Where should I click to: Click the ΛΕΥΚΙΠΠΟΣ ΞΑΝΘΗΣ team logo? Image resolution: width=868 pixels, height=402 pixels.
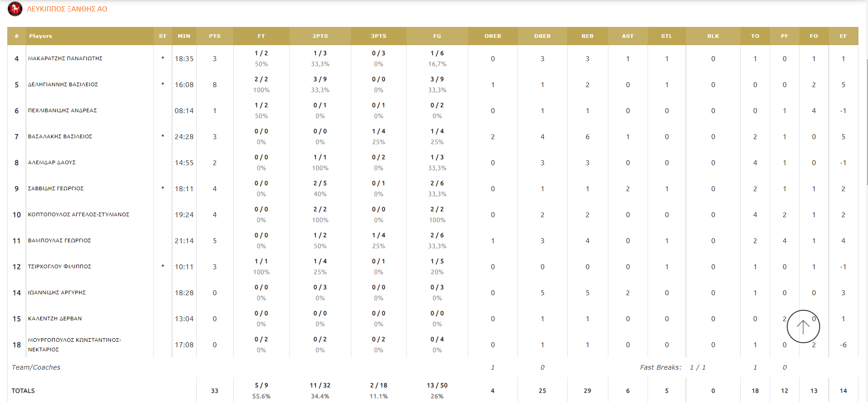(x=15, y=9)
